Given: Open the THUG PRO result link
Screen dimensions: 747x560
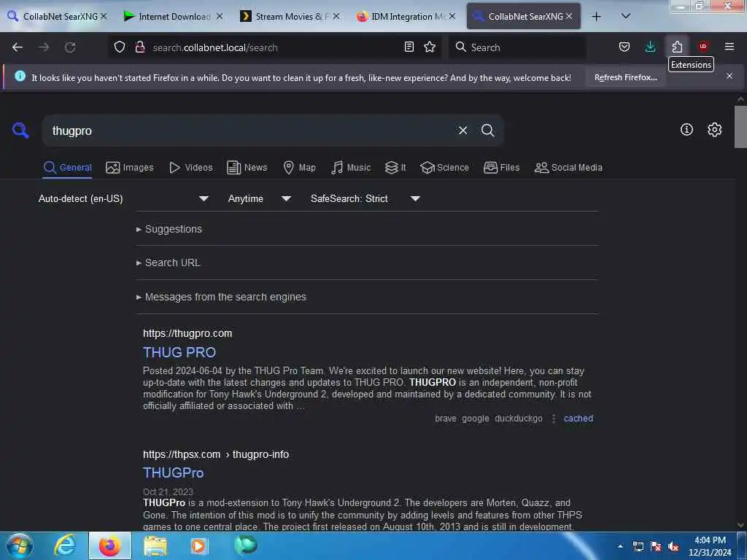Looking at the screenshot, I should point(179,352).
